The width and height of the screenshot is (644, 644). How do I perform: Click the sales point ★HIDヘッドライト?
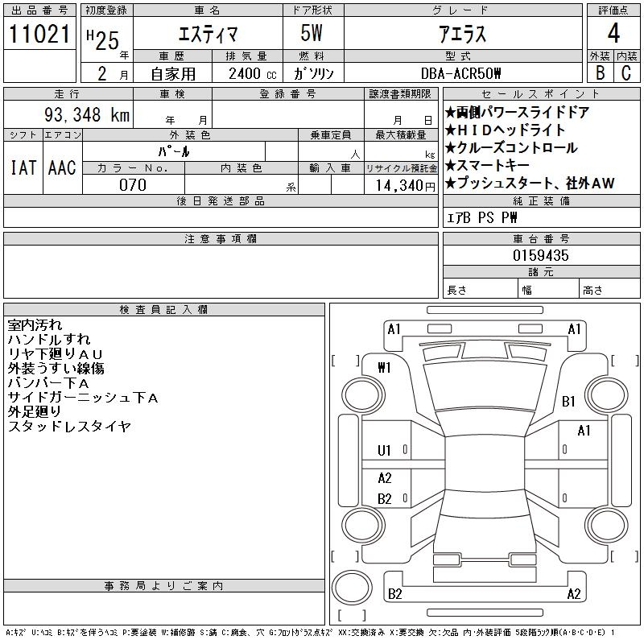pos(506,130)
